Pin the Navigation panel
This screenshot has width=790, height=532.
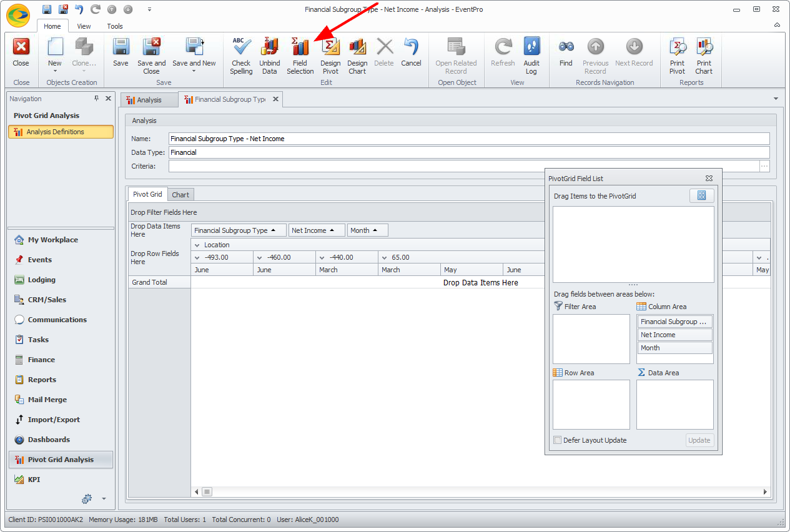97,99
